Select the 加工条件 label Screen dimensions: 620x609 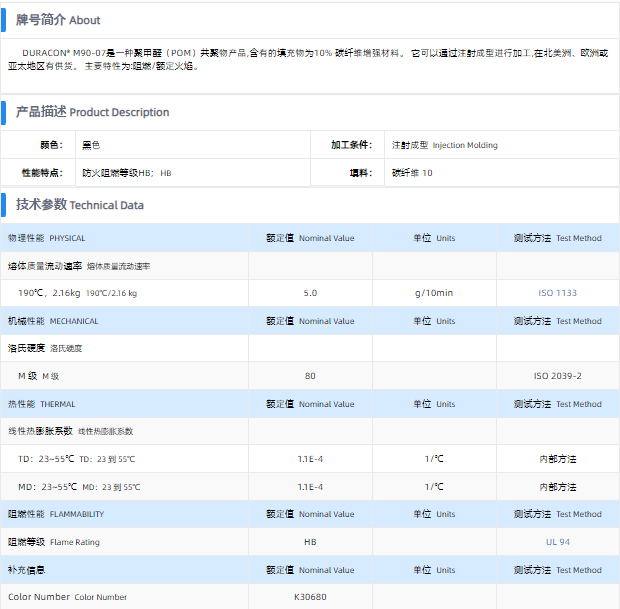click(352, 145)
